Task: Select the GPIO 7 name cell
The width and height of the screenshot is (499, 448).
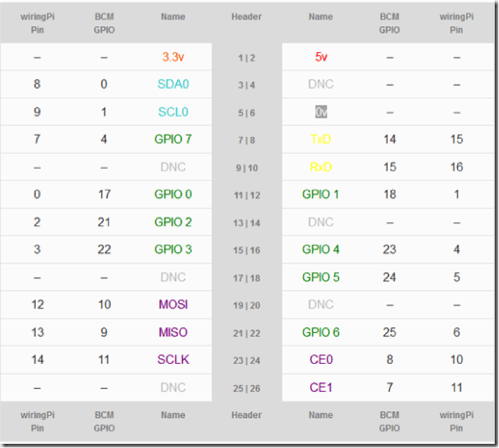Action: pos(173,139)
